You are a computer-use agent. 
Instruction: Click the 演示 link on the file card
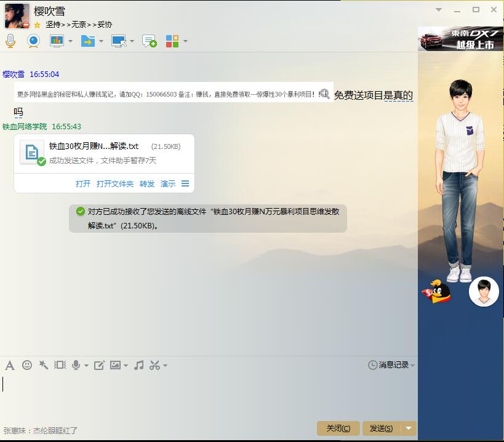pyautogui.click(x=168, y=183)
